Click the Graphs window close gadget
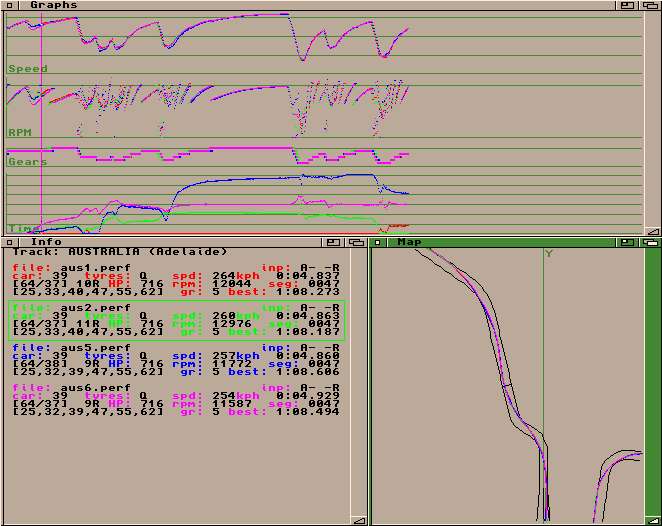Viewport: 662px width, 526px height. [10, 5]
